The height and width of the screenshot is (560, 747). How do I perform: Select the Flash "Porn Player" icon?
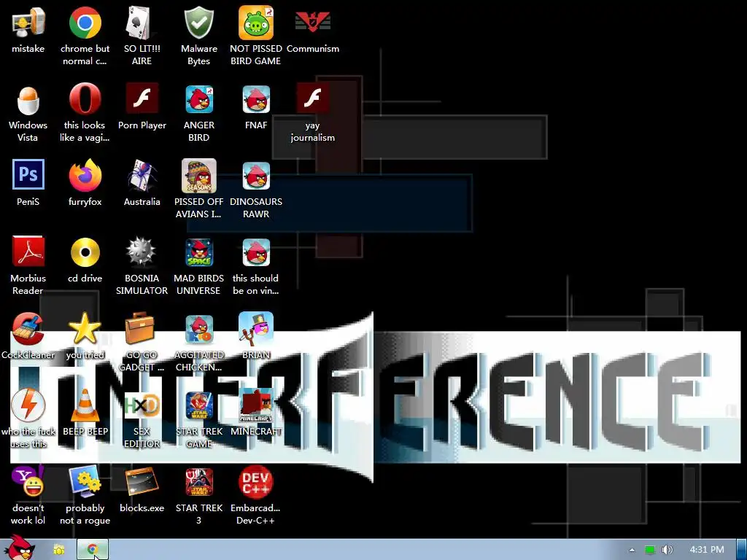(x=142, y=98)
